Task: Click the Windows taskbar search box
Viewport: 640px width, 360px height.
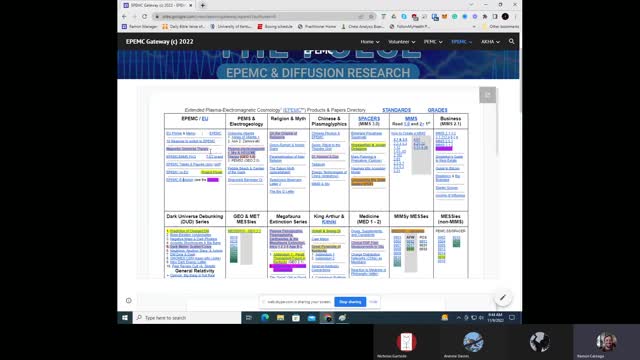Action: click(x=187, y=318)
